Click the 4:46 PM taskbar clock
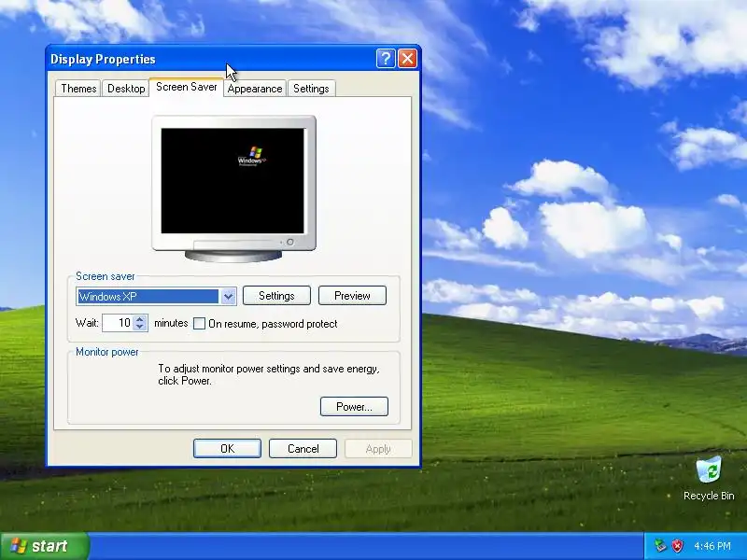 pyautogui.click(x=712, y=546)
